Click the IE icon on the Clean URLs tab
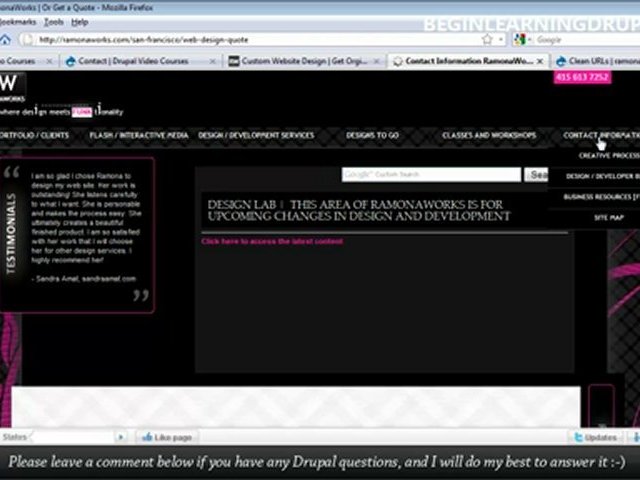The image size is (640, 480). click(561, 61)
